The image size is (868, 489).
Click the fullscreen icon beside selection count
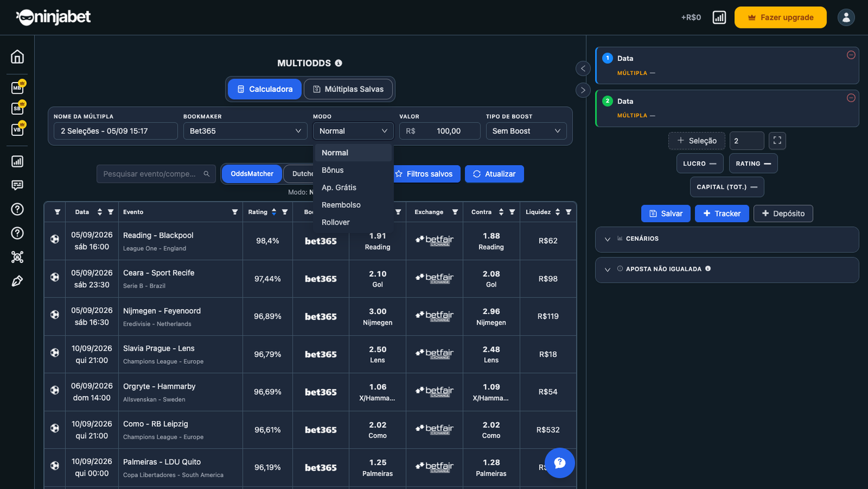coord(777,141)
